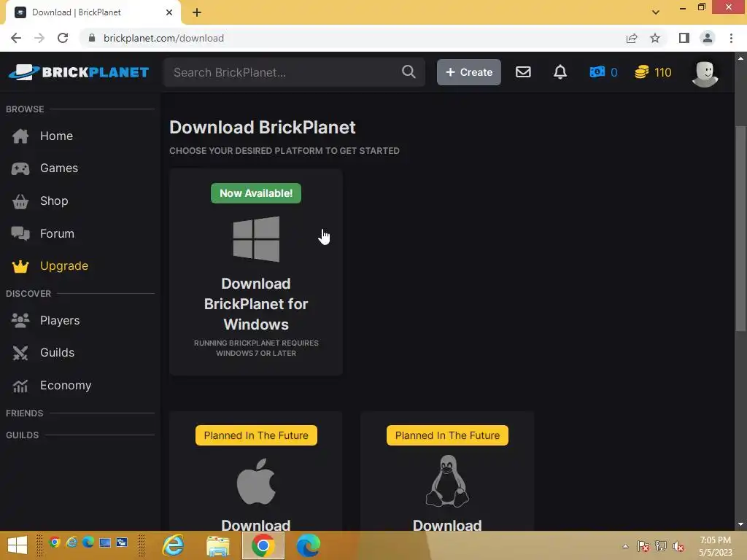Click the Shop basket icon

click(20, 201)
